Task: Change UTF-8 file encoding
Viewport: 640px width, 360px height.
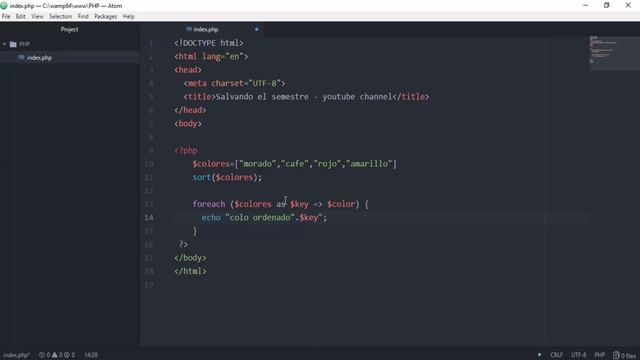Action: pos(578,355)
